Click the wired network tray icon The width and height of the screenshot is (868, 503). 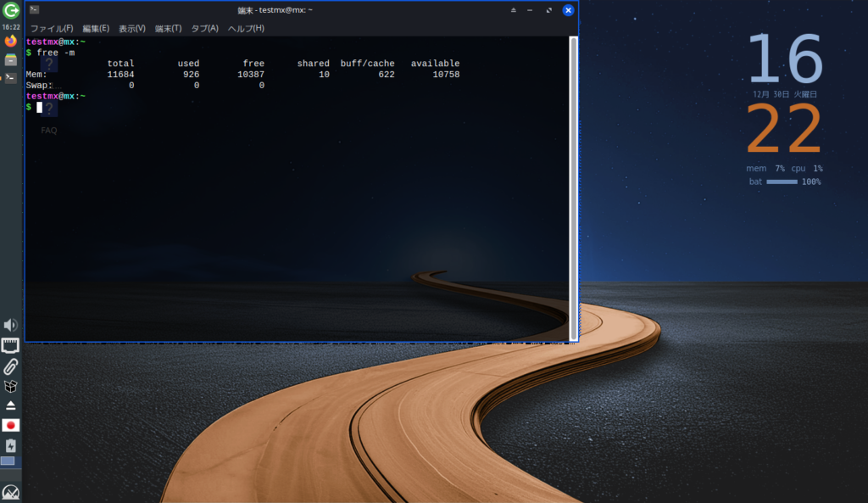tap(11, 345)
